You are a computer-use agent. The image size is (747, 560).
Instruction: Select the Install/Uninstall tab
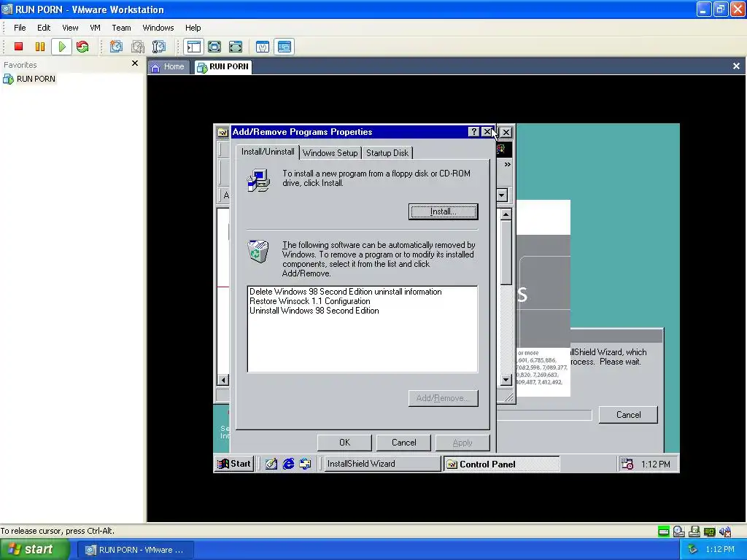268,152
